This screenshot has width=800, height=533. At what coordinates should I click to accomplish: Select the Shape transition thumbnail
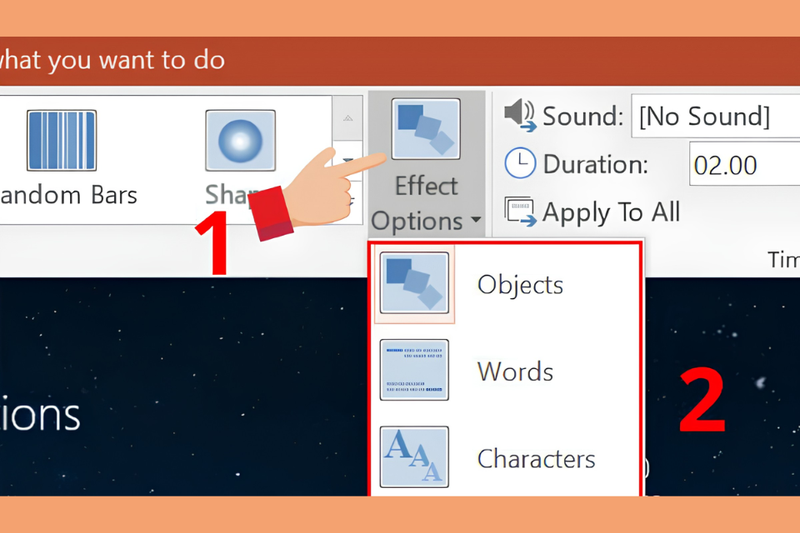(x=240, y=140)
